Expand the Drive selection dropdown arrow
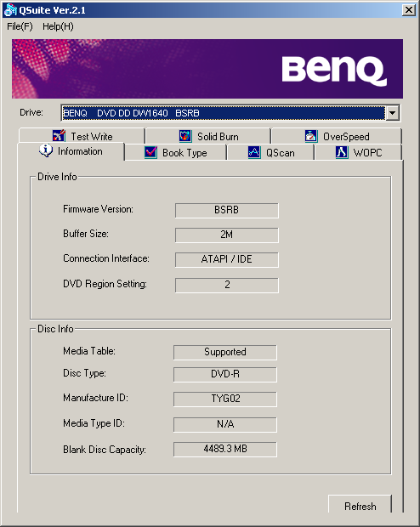The width and height of the screenshot is (420, 527). point(393,113)
